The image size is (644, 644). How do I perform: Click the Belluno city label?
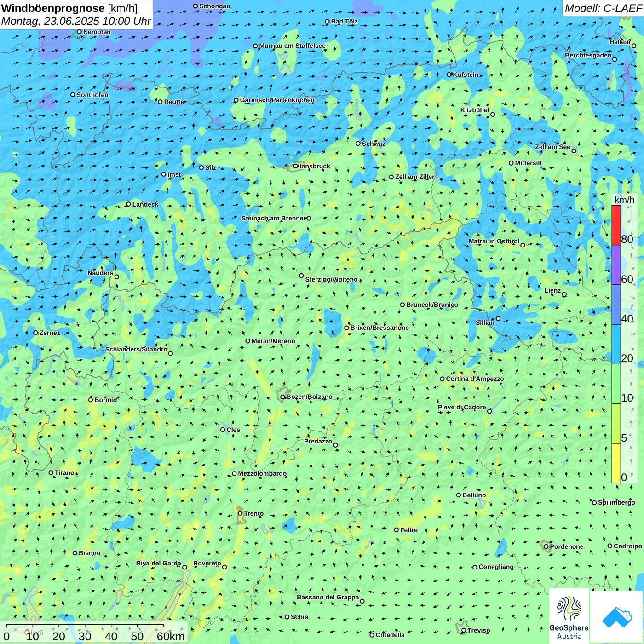(x=474, y=495)
